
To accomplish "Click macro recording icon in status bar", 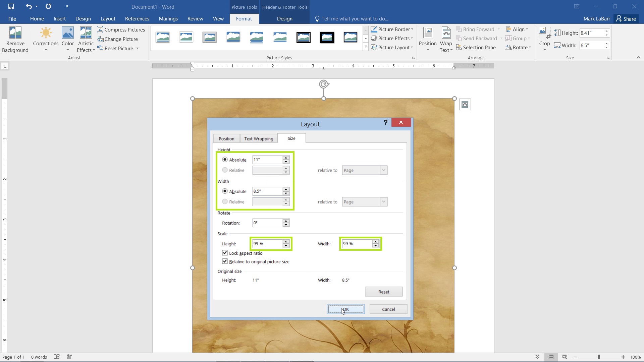I will (70, 357).
